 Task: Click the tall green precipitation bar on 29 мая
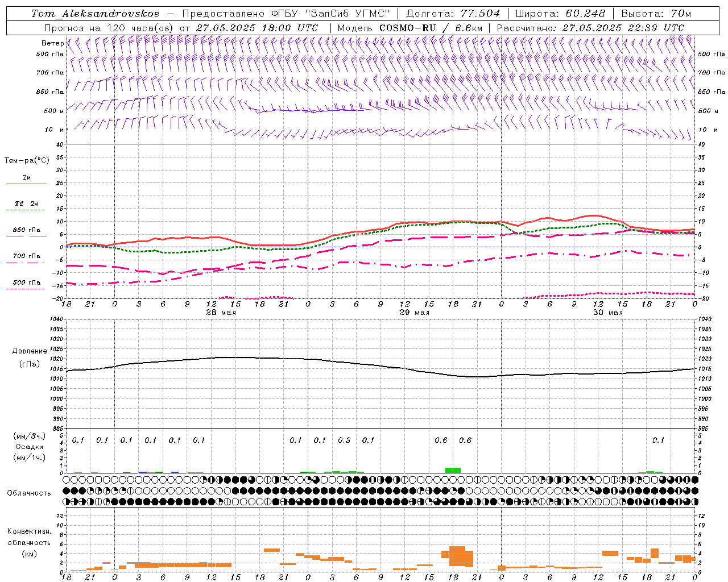453,470
